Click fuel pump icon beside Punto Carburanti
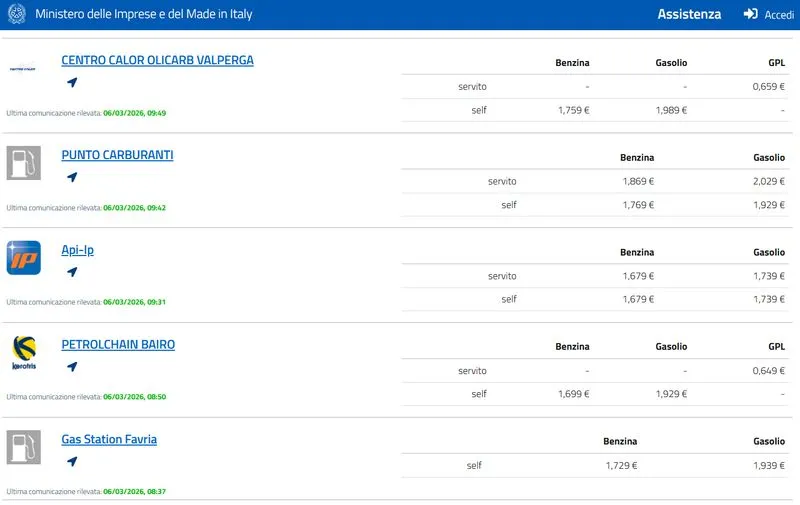 (24, 163)
